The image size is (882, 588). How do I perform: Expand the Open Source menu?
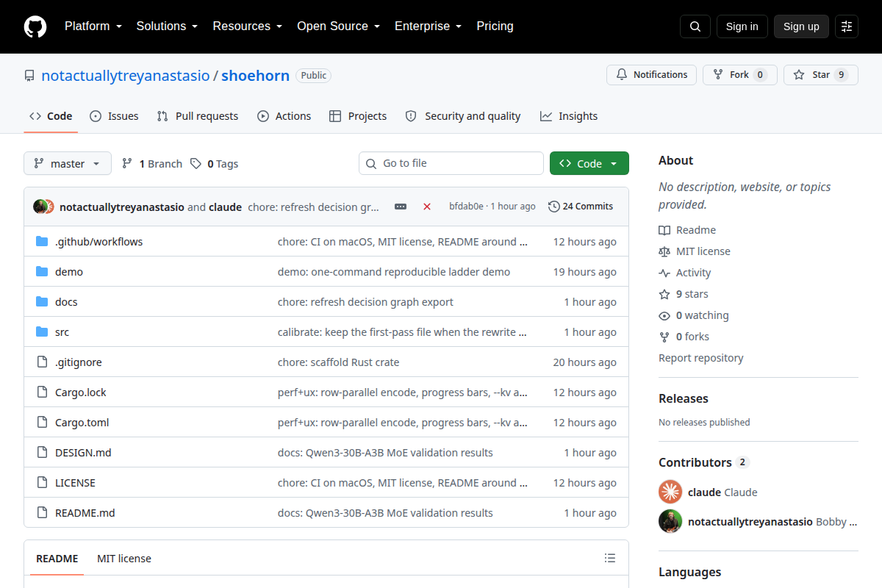coord(339,26)
